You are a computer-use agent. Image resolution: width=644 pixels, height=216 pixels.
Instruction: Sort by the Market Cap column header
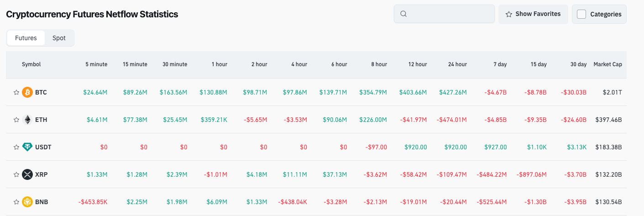tap(607, 64)
